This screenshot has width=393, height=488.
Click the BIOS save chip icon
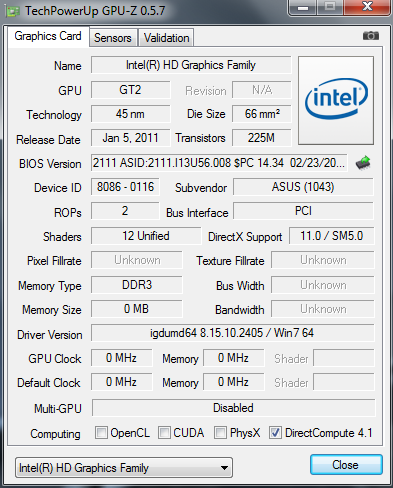363,163
